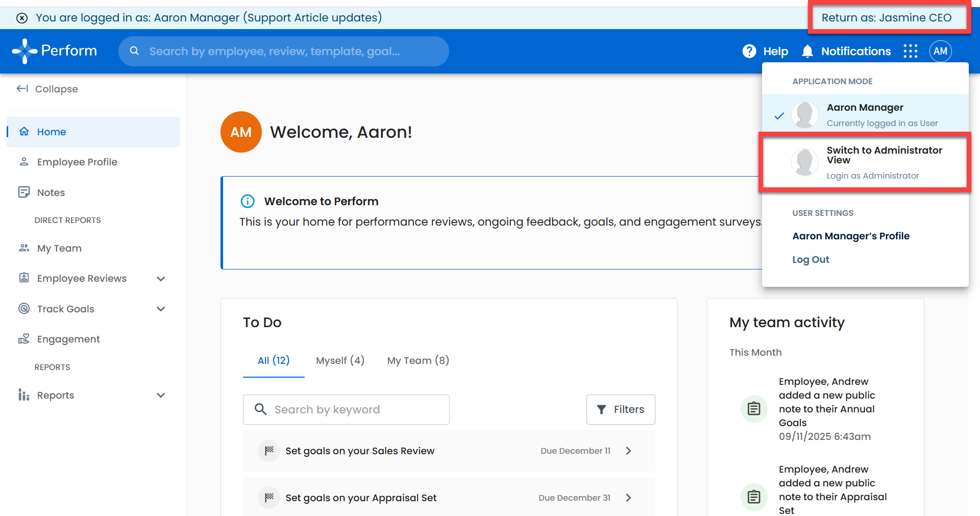
Task: Expand the Employee Reviews submenu chevron
Action: click(x=161, y=279)
